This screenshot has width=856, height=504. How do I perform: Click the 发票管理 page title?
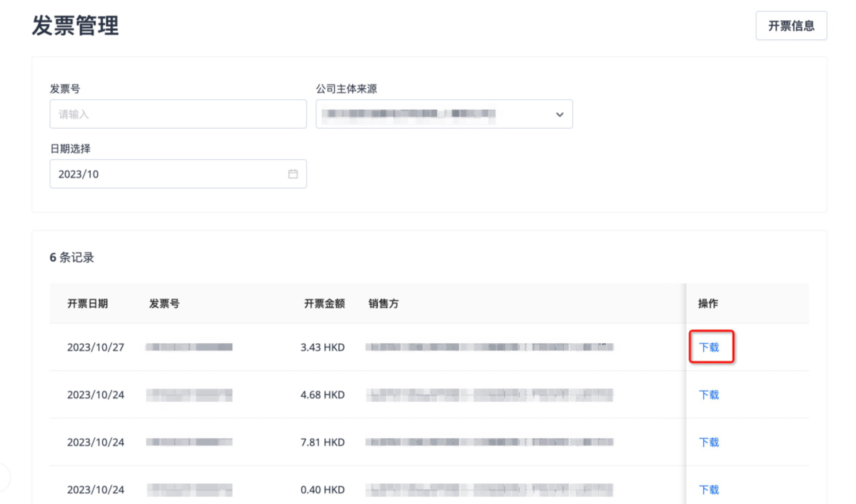point(75,26)
